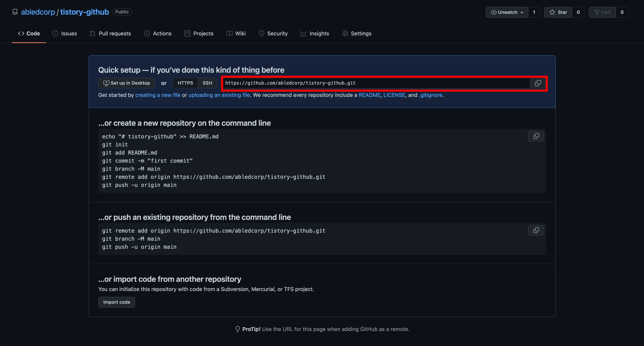This screenshot has height=346, width=644.
Task: Copy the new repository command block
Action: point(536,136)
